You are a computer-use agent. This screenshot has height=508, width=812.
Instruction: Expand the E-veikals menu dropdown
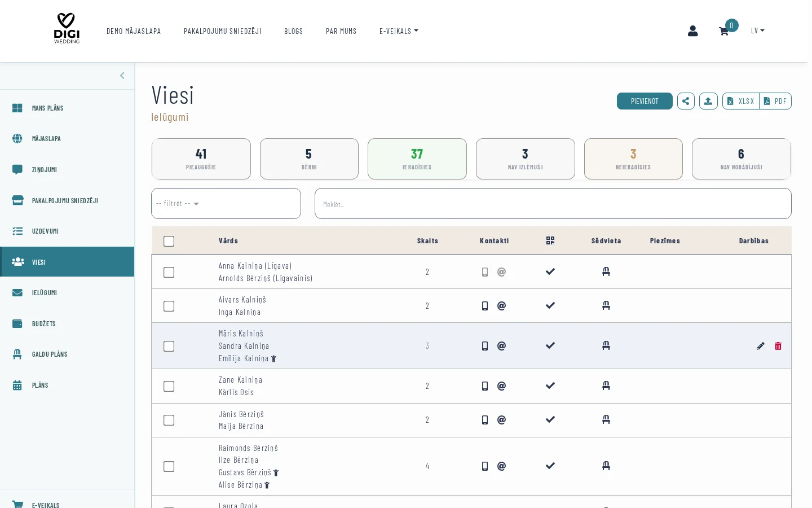[399, 31]
